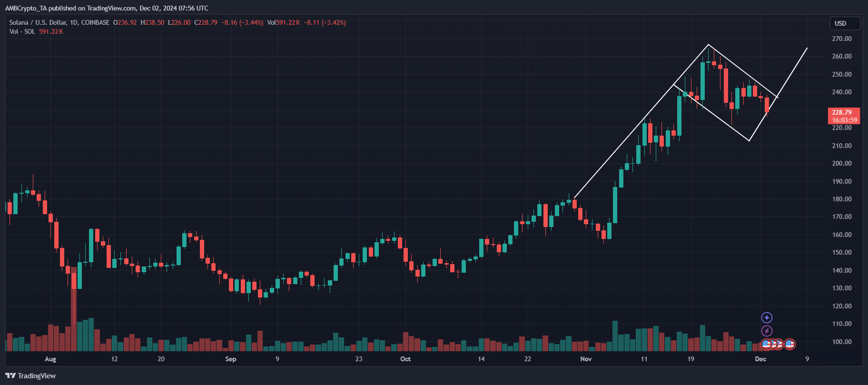Click the low value L226.00
Image resolution: width=868 pixels, height=385 pixels.
tap(179, 22)
